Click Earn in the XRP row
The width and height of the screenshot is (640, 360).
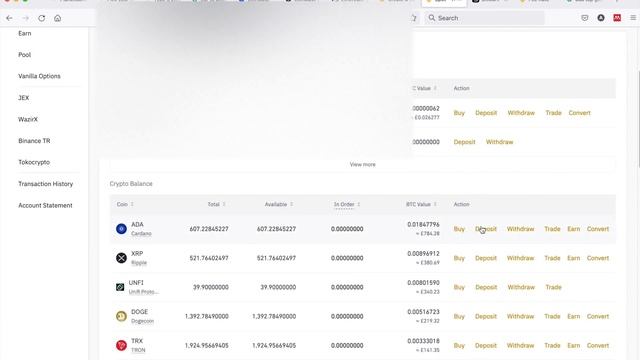(x=573, y=258)
